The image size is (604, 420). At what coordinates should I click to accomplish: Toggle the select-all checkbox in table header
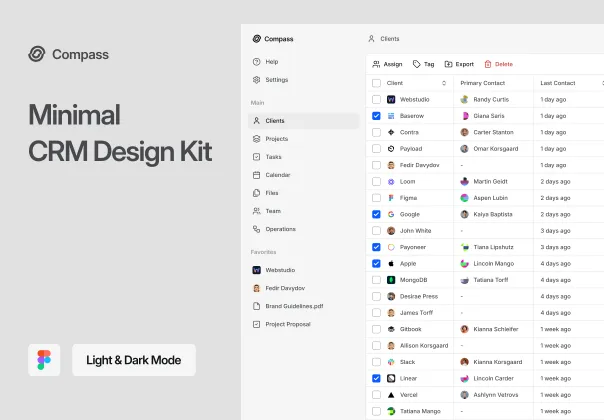click(376, 83)
